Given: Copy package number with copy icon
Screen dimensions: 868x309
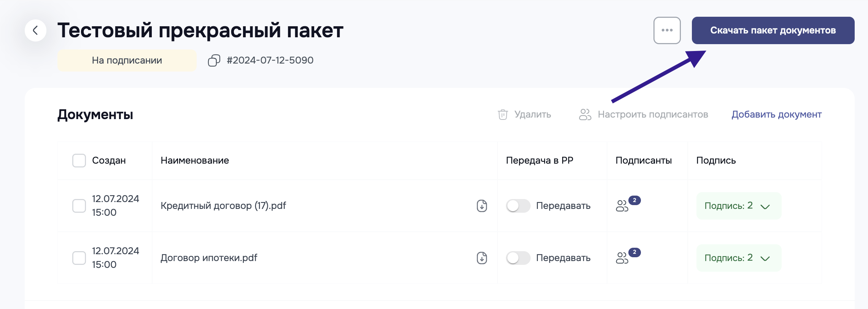Looking at the screenshot, I should click(214, 61).
